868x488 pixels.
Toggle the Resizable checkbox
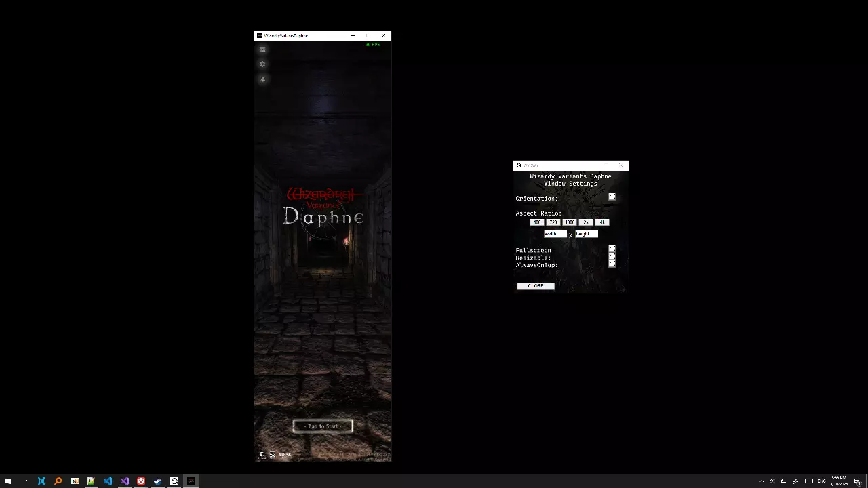(x=612, y=257)
